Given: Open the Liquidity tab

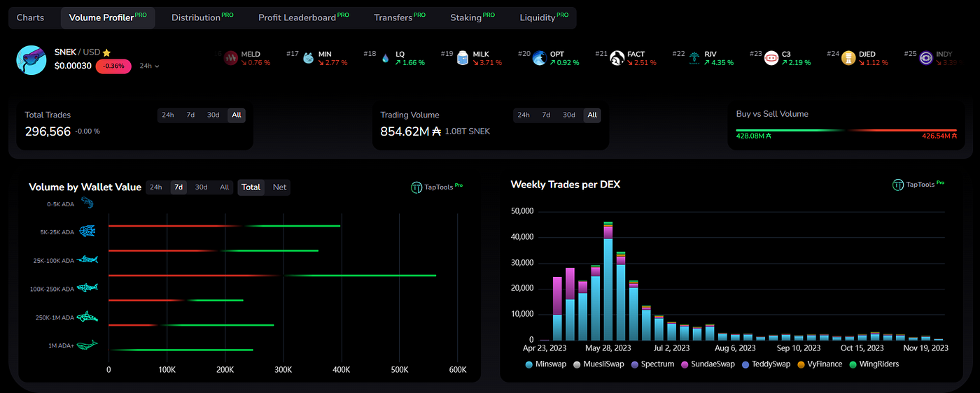Looking at the screenshot, I should (x=543, y=17).
